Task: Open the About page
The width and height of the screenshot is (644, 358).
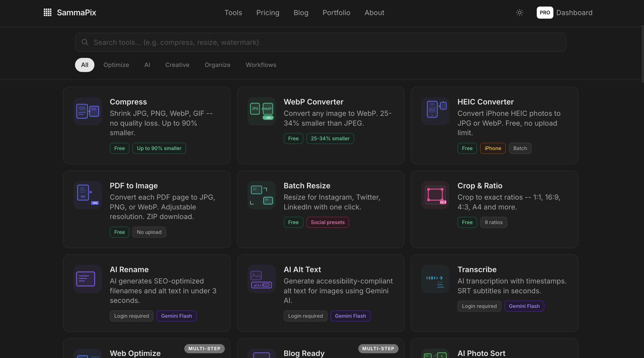Action: (x=374, y=13)
